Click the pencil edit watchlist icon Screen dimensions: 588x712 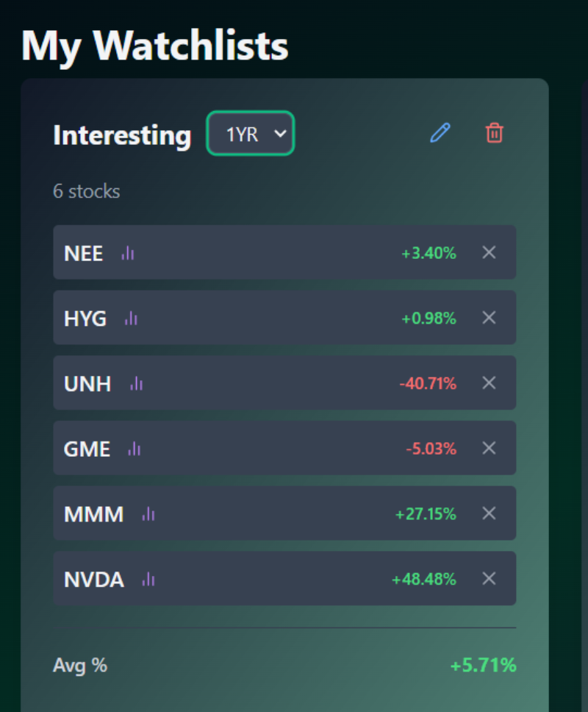click(x=440, y=133)
